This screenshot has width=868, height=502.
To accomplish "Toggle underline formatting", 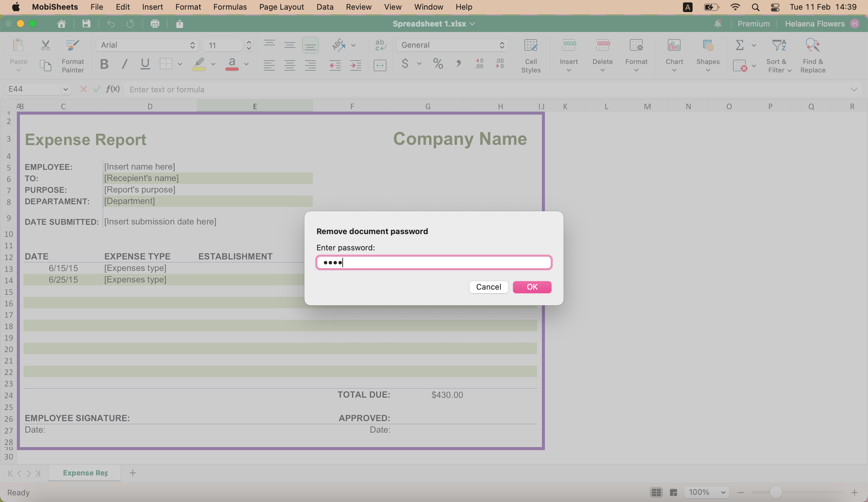I will pos(145,65).
